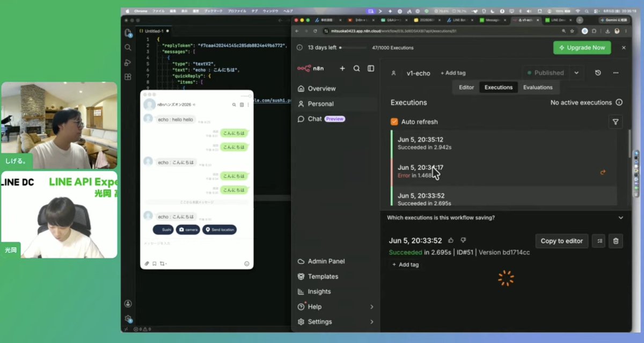
Task: Dismiss the trial banner with X
Action: pos(624,48)
